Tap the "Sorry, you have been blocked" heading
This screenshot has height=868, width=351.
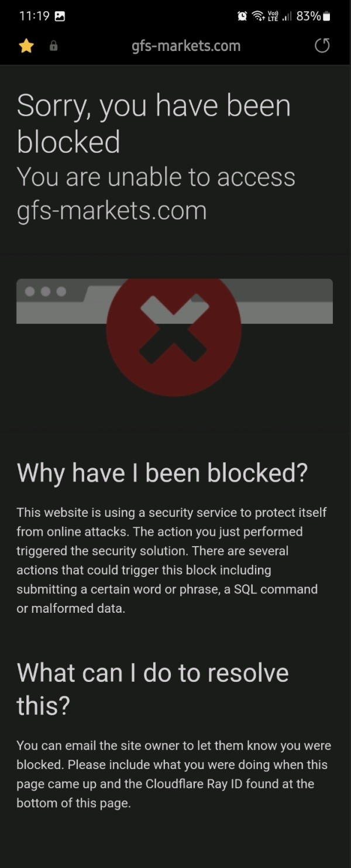154,123
